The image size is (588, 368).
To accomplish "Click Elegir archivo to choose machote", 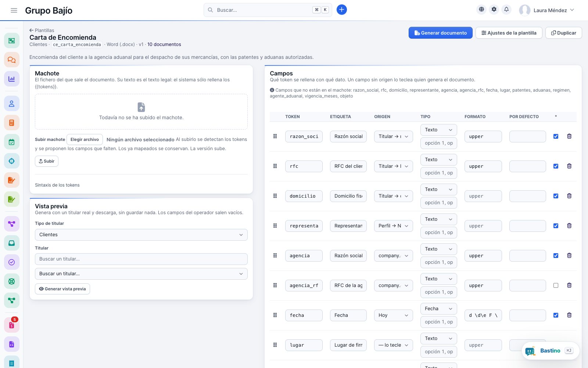I will (85, 139).
